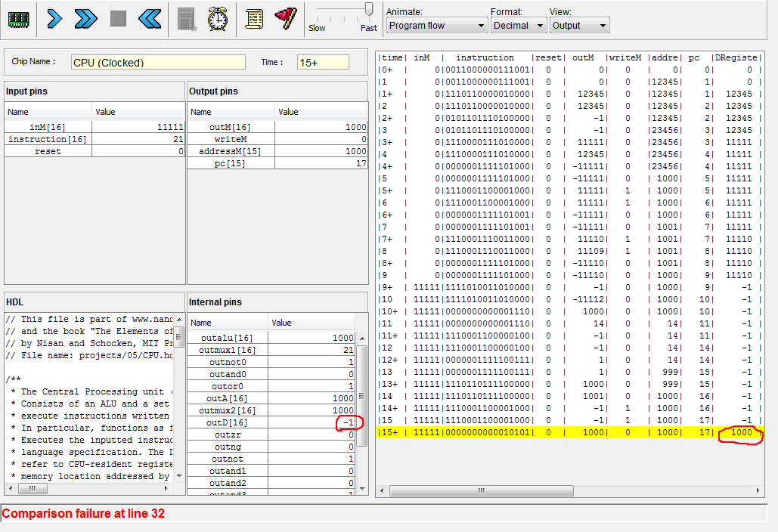Open Breakpoints with the red flag icon
The height and width of the screenshot is (532, 778).
[285, 19]
